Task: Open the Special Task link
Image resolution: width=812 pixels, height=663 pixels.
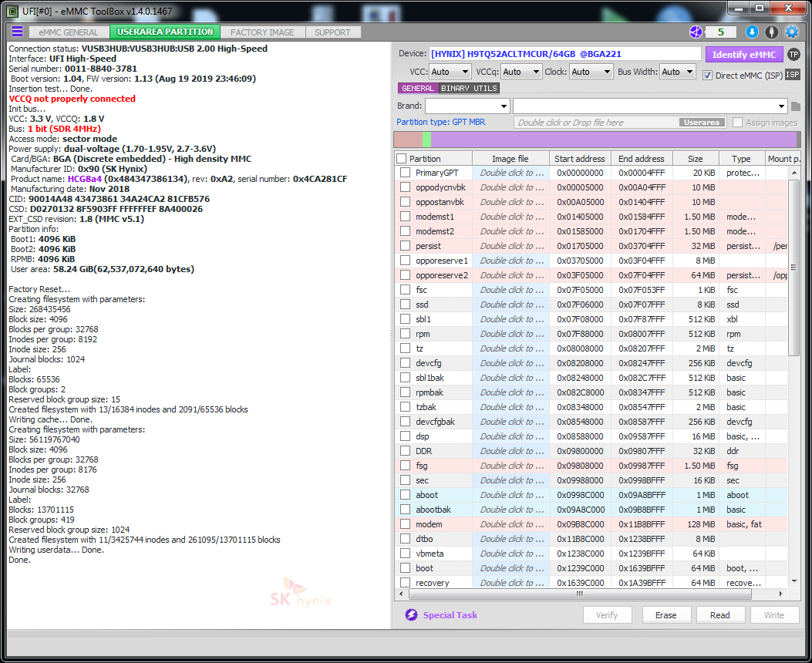Action: tap(450, 615)
